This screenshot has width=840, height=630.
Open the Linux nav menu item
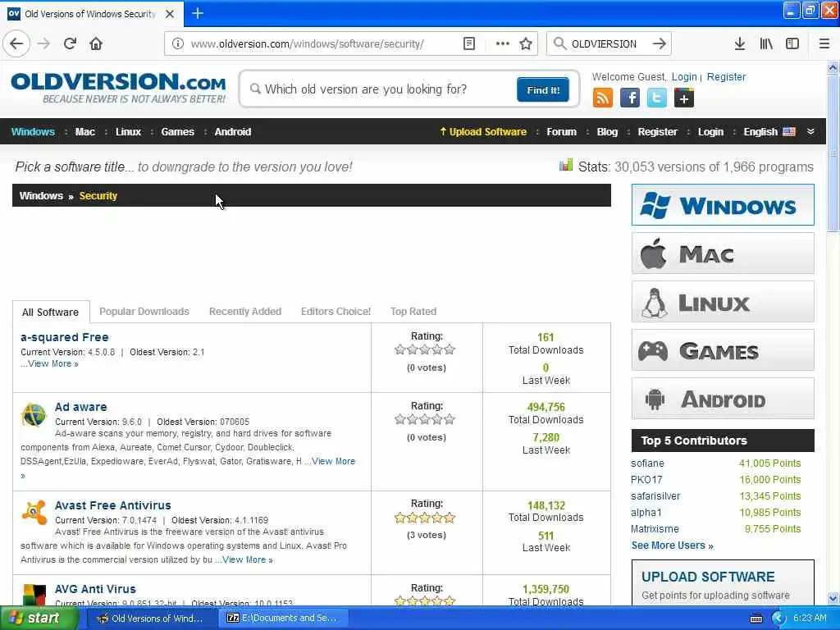click(129, 132)
